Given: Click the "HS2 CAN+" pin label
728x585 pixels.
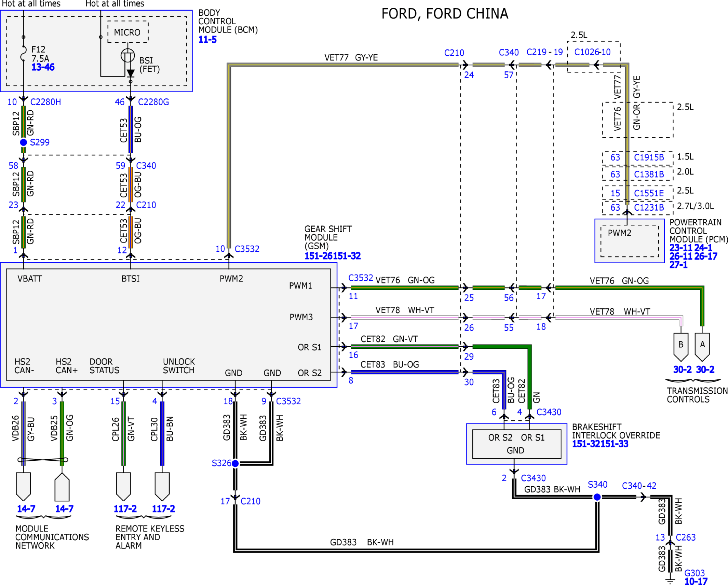Looking at the screenshot, I should [x=66, y=366].
